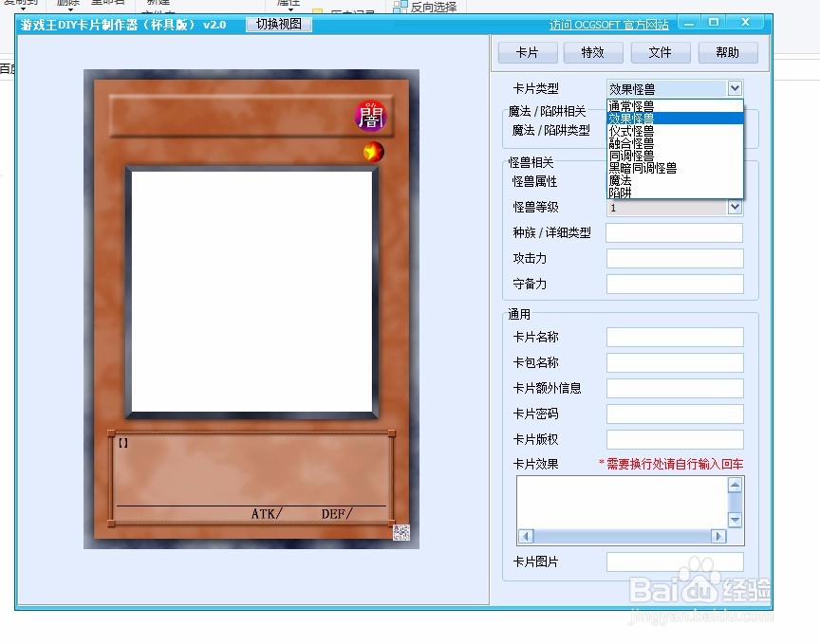Screen dimensions: 820x644
Task: Click the 守备力 input field
Action: click(x=675, y=284)
